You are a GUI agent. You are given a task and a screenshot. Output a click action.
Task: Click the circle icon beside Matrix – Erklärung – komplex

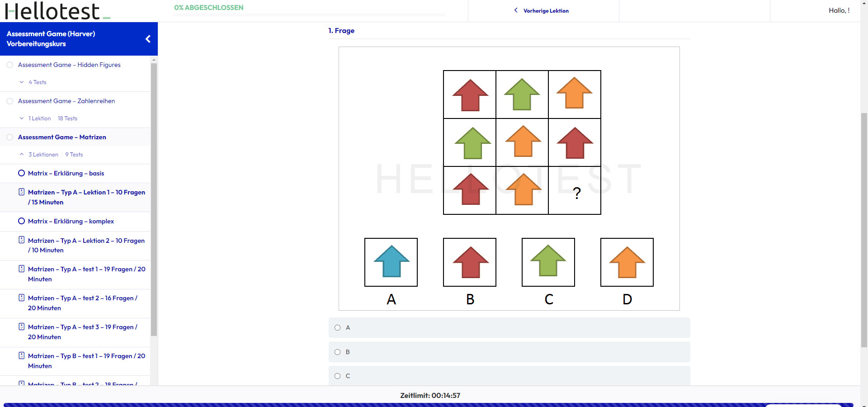pos(21,221)
